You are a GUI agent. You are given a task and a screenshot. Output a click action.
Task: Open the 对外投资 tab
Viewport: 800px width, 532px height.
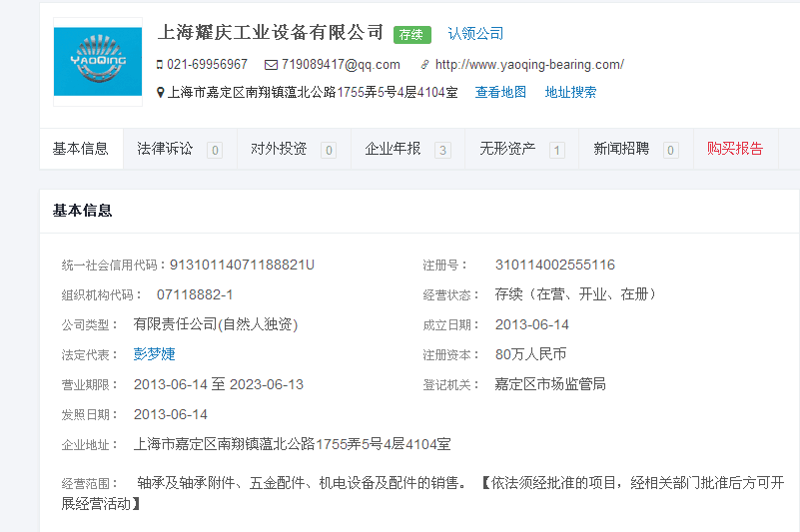point(279,149)
